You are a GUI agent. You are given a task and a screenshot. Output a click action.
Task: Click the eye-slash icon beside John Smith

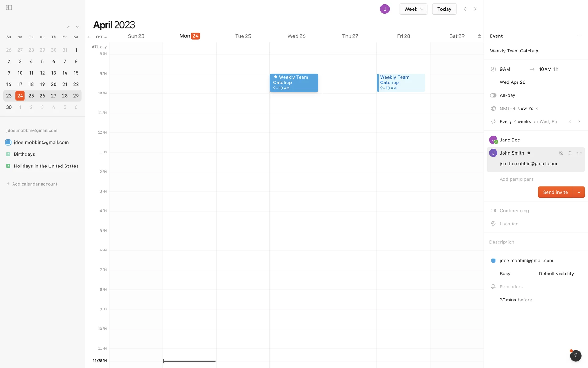[x=561, y=153]
